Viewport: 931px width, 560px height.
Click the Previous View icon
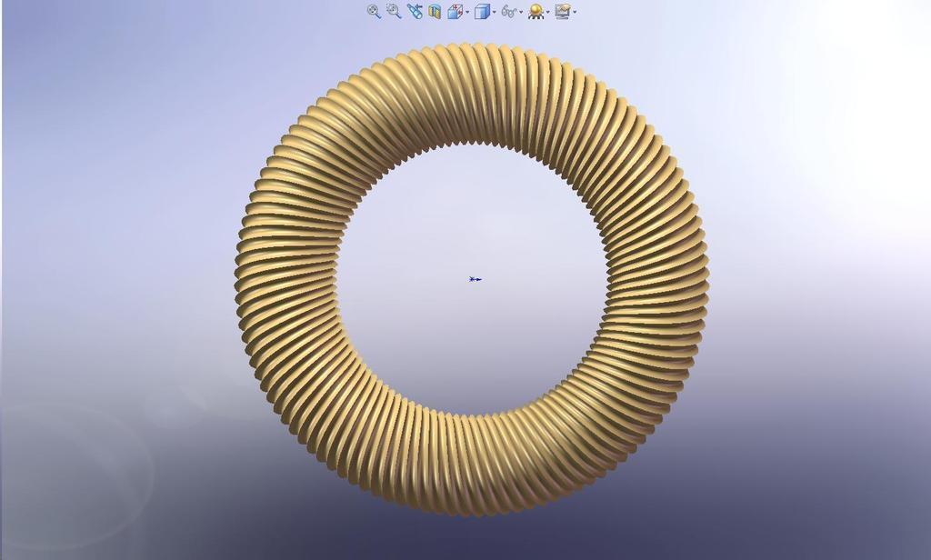pos(415,11)
